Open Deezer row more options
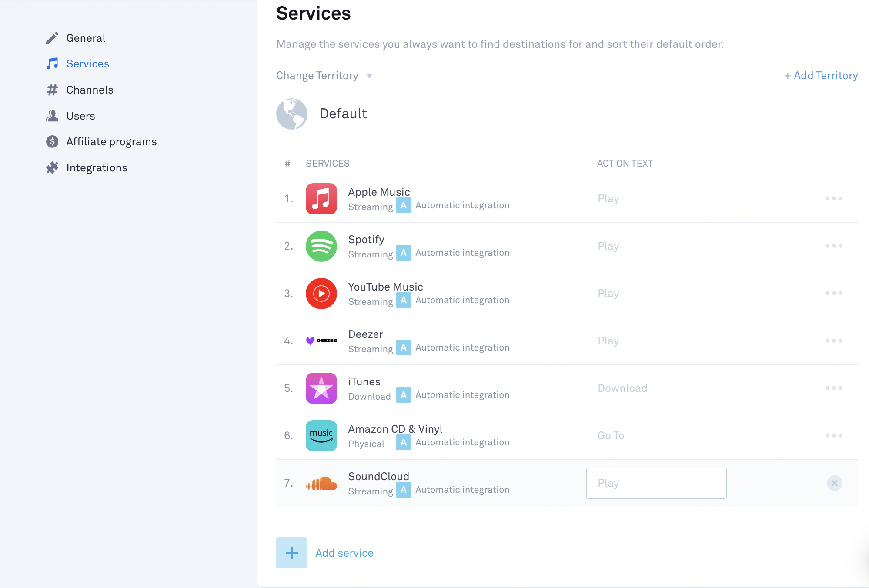This screenshot has height=588, width=869. pyautogui.click(x=834, y=341)
